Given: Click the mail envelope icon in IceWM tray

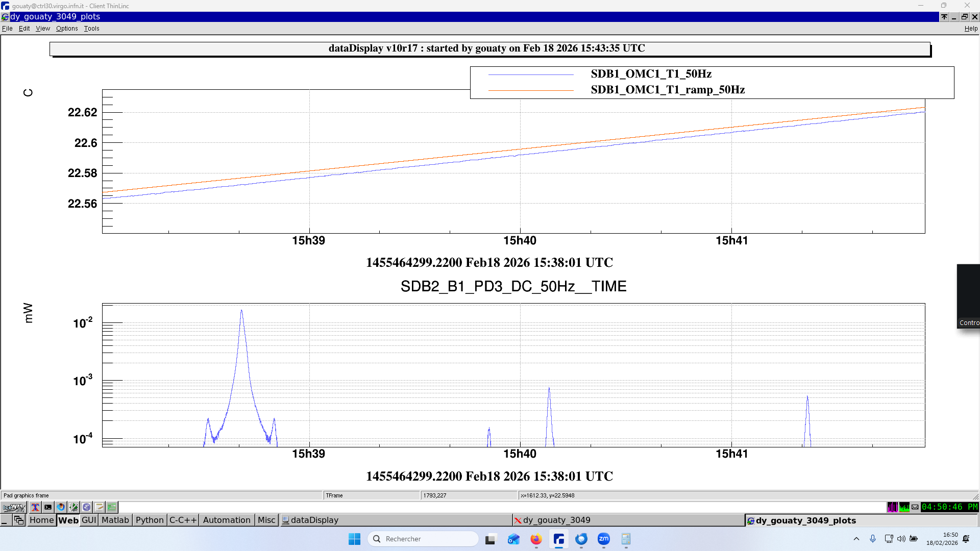Looking at the screenshot, I should [x=915, y=507].
